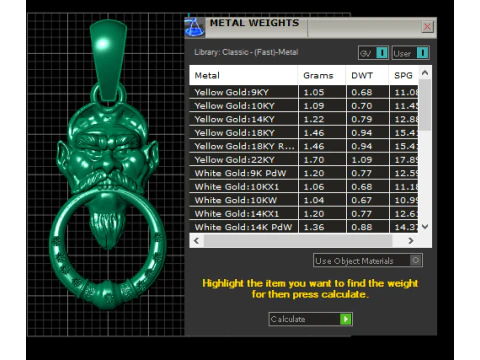Click the Library: Classic - (Fast)-Metal label
This screenshot has width=480, height=360.
click(x=246, y=52)
